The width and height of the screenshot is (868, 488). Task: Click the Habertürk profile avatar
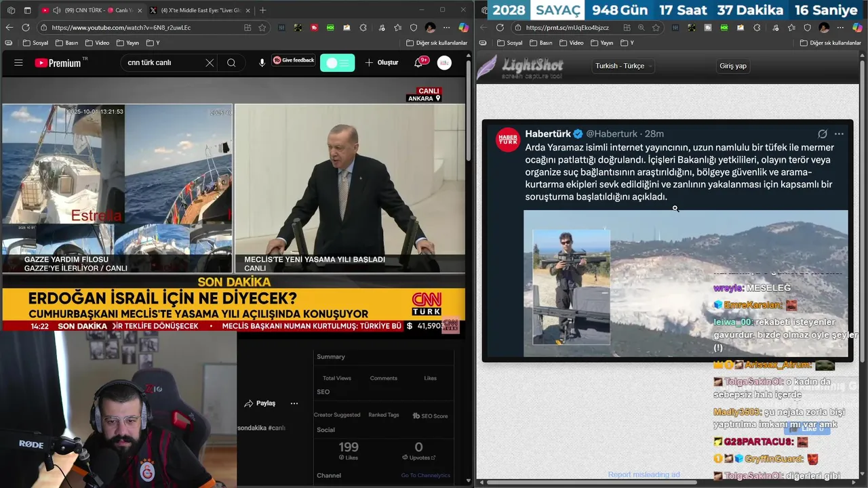[x=508, y=139]
